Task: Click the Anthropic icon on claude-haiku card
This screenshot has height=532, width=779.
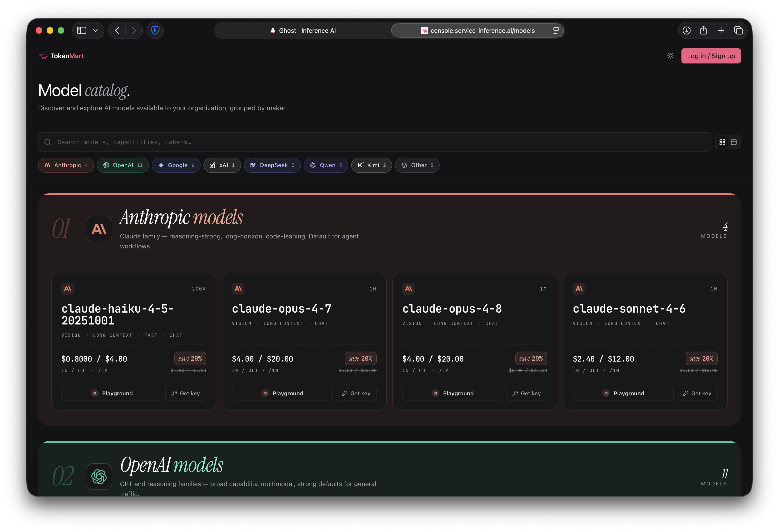Action: click(x=67, y=289)
